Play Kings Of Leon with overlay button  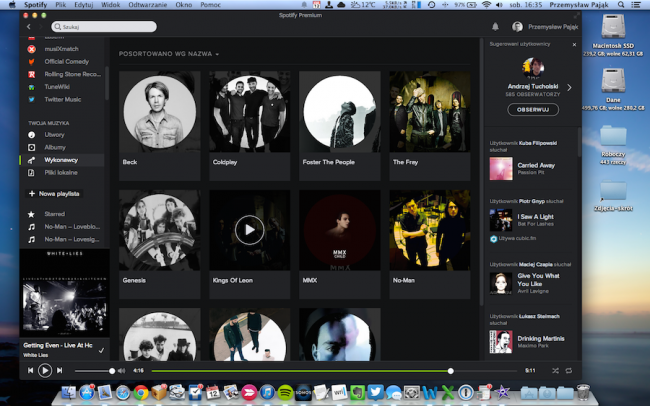pos(249,230)
